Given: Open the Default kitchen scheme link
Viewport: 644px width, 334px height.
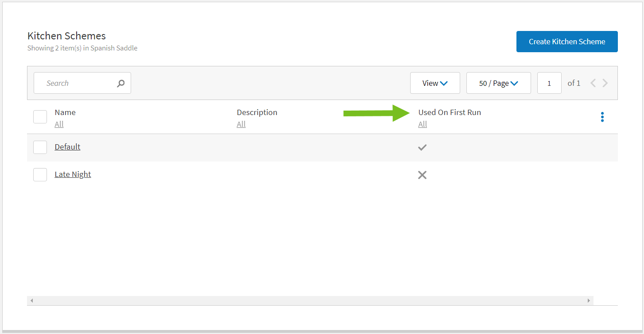Looking at the screenshot, I should tap(67, 147).
